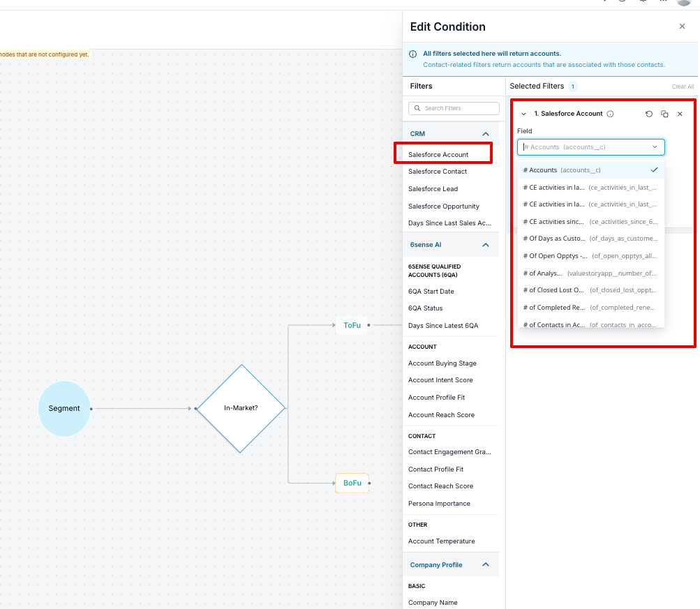Collapse the Company Profile section

(x=486, y=565)
